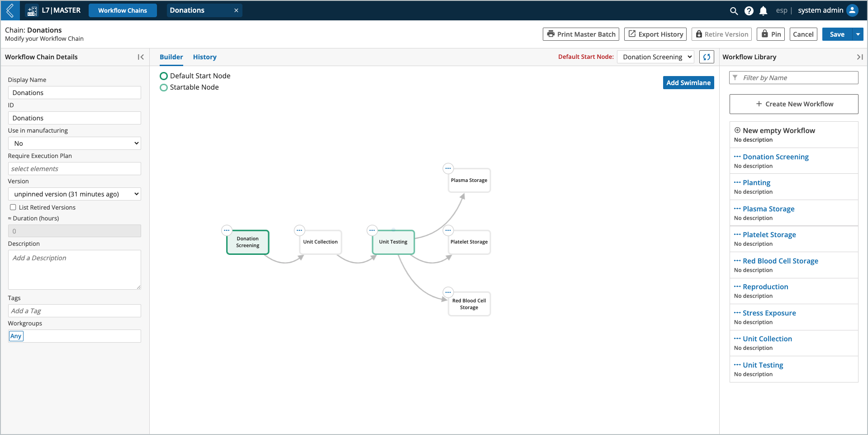Image resolution: width=868 pixels, height=435 pixels.
Task: Click the plus icon for New empty Workflow
Action: [x=737, y=130]
